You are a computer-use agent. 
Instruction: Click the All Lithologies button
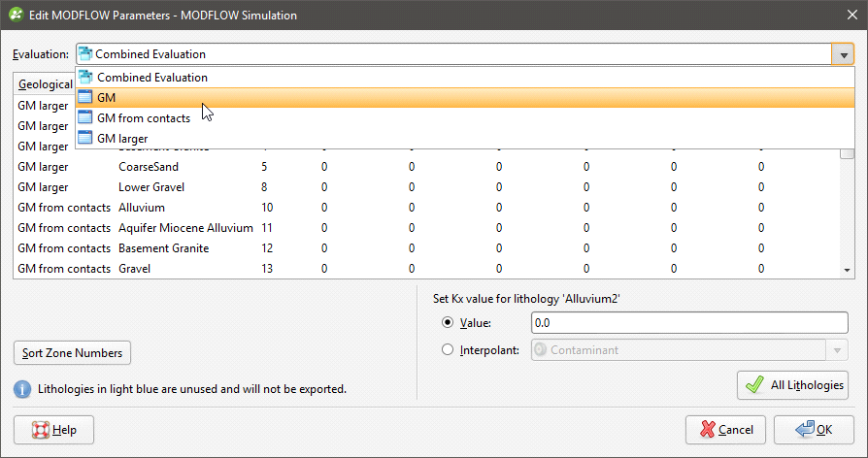point(792,385)
